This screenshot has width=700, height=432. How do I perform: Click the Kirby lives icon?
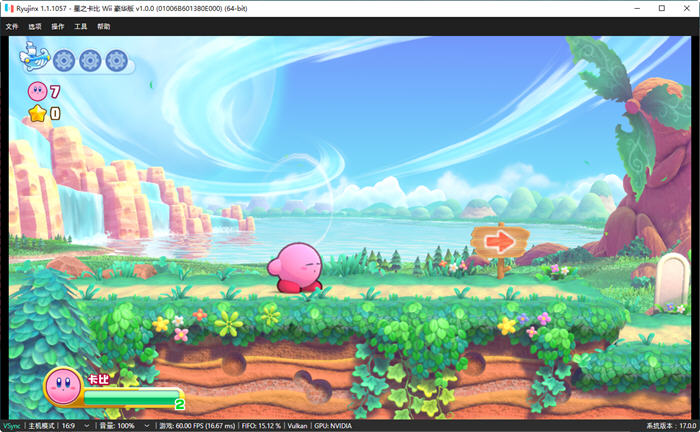[37, 91]
